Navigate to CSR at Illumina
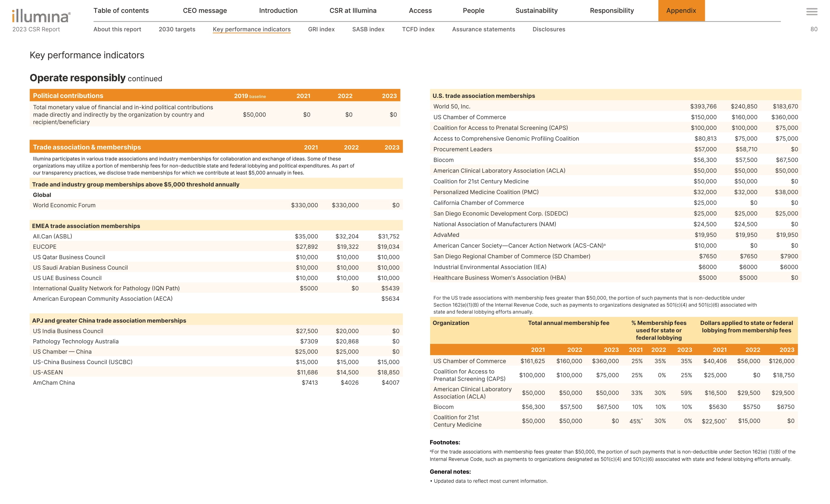Viewport: 830px width, 504px height. coord(353,10)
